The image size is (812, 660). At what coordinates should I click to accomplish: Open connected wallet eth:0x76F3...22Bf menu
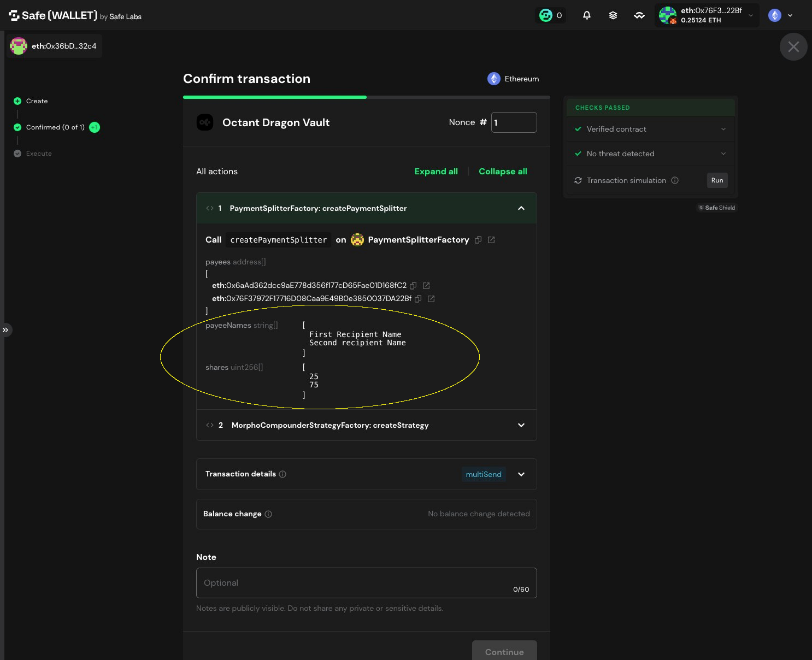click(707, 15)
